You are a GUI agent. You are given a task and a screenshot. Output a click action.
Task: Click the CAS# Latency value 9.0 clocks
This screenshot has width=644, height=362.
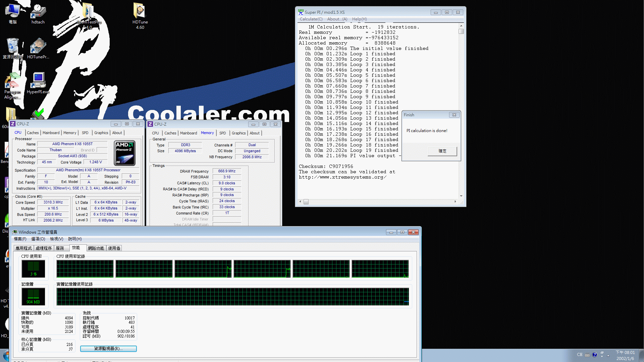(227, 183)
